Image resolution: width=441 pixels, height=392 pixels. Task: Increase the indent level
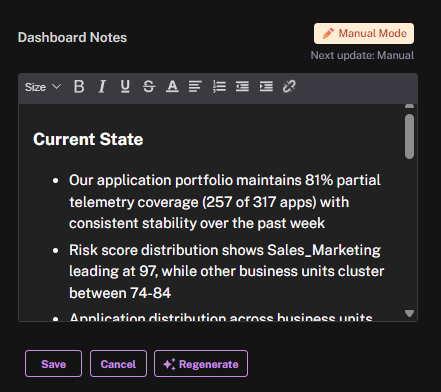click(266, 87)
